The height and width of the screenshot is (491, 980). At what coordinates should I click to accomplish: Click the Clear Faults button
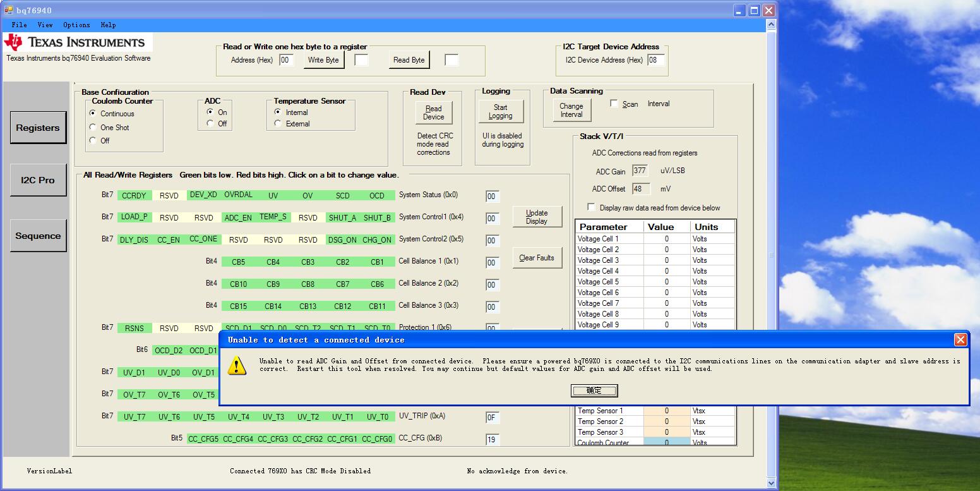537,258
